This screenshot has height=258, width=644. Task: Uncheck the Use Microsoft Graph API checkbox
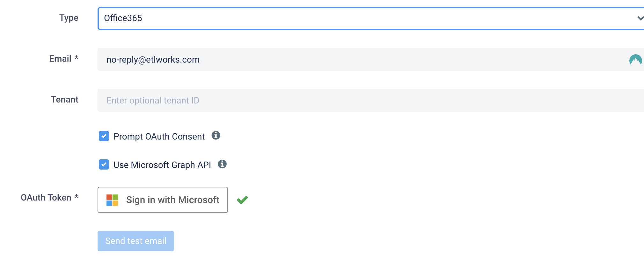point(104,164)
